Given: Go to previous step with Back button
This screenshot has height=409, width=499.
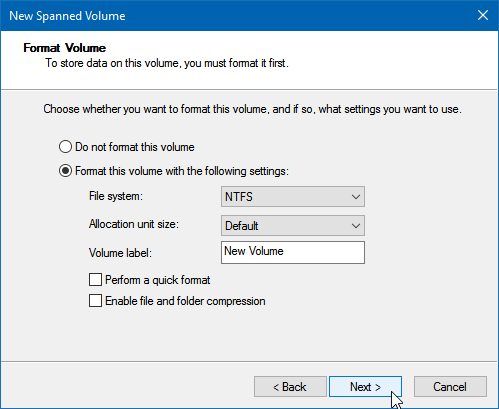Looking at the screenshot, I should (290, 387).
